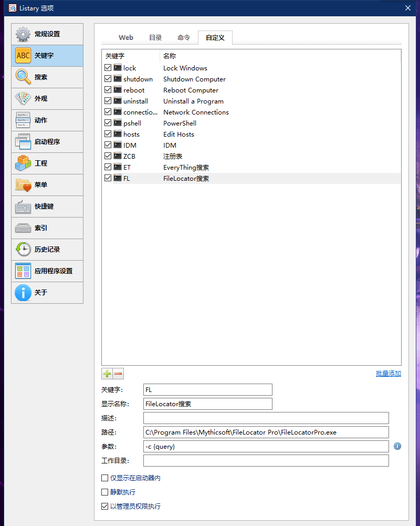This screenshot has height=526, width=420.
Task: Click the 批量添加 link
Action: click(388, 374)
